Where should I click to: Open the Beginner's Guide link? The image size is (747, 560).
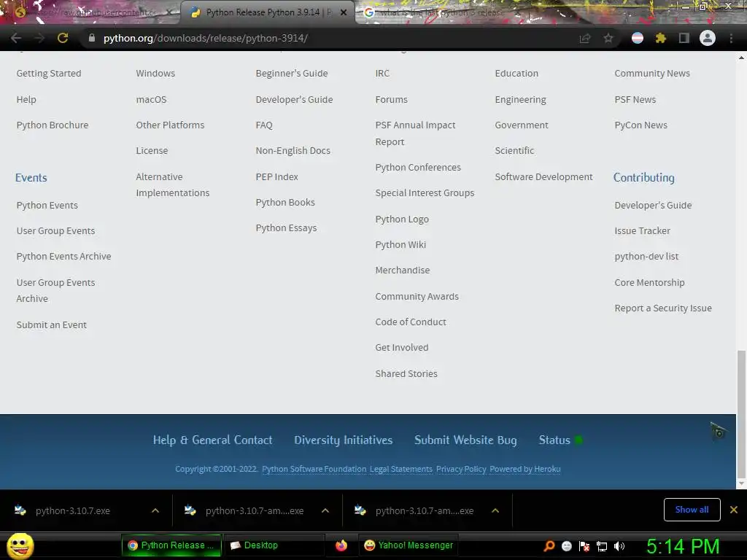[x=292, y=74]
